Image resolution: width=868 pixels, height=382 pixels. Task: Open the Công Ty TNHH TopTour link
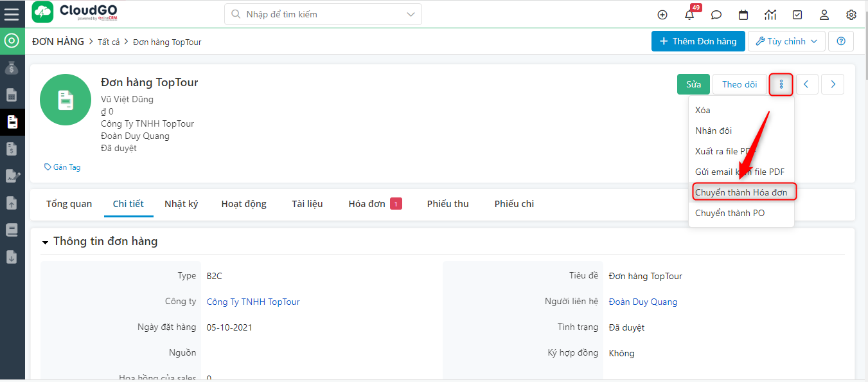(253, 302)
